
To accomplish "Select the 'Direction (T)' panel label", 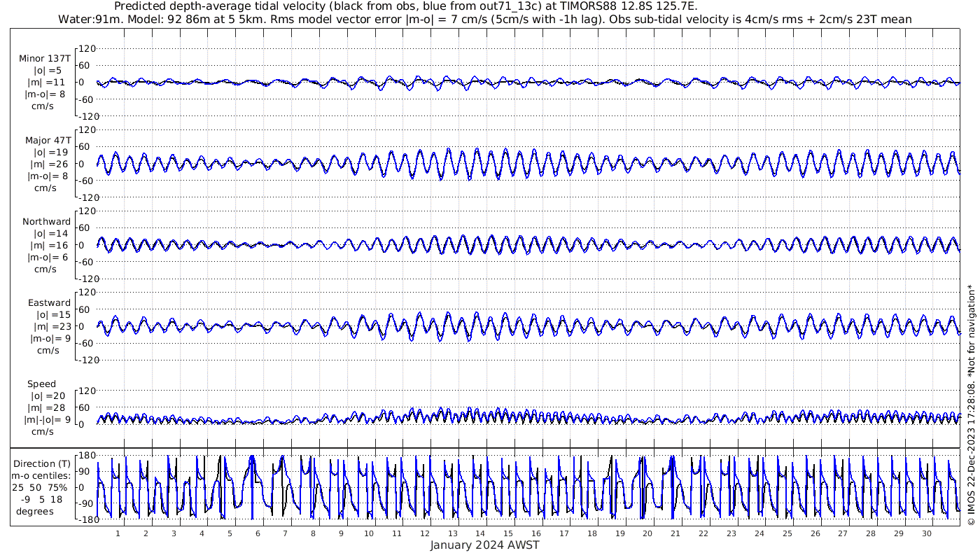I will point(43,463).
